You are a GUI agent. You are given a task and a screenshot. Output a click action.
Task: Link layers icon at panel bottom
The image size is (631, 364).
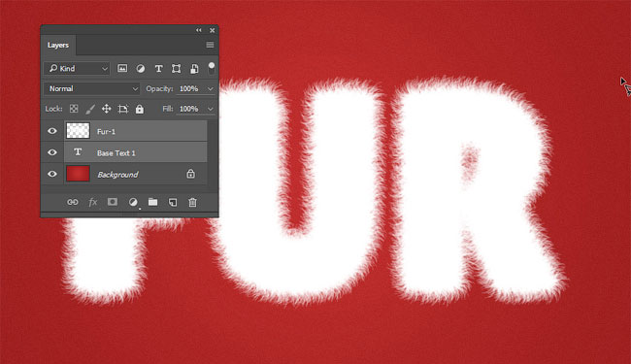(73, 202)
